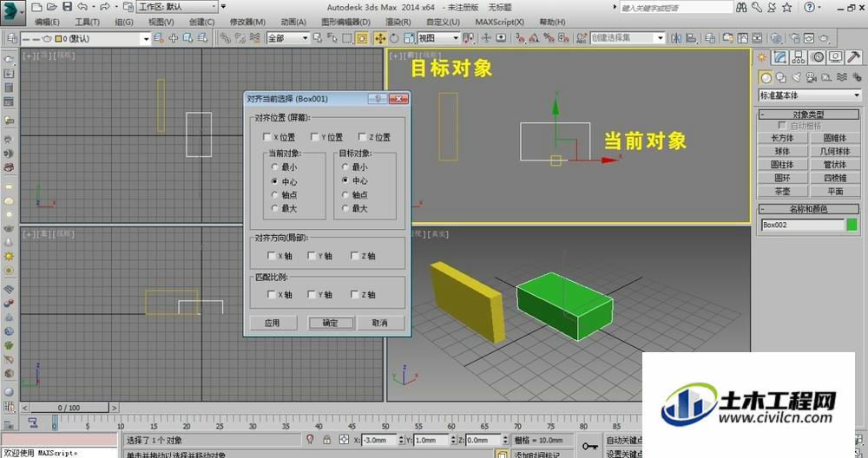Select 轴点 under 当前对象
868x458 pixels.
(274, 194)
